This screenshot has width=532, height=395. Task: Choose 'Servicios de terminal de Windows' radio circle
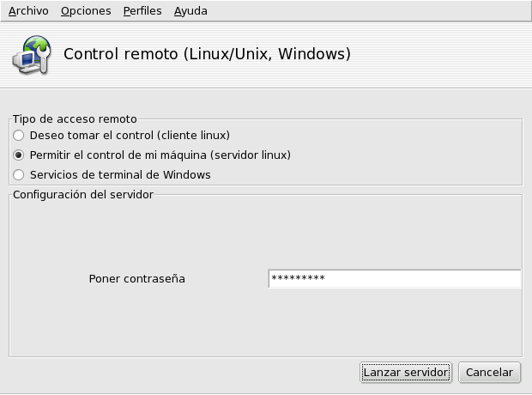tap(18, 175)
